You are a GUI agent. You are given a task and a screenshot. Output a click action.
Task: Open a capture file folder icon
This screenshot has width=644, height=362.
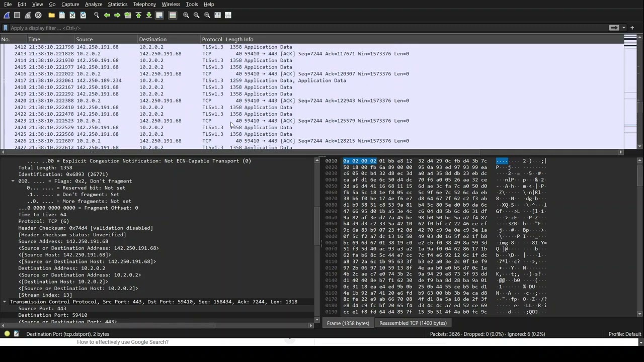click(x=51, y=15)
